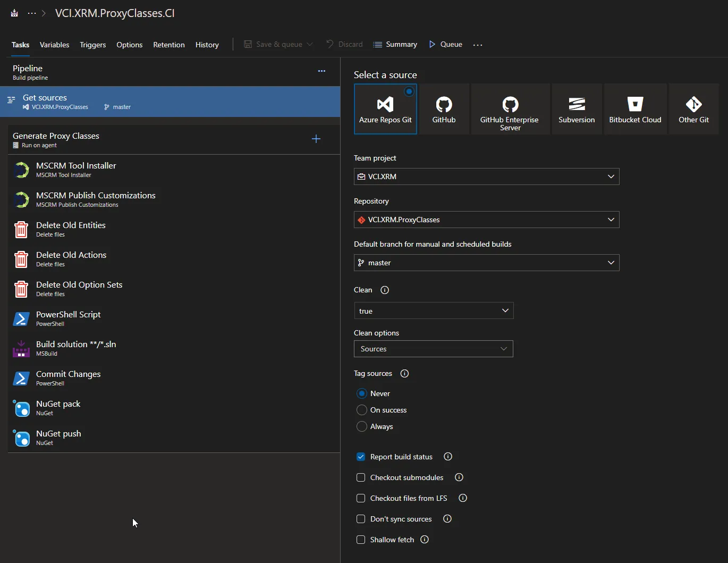This screenshot has height=563, width=728.
Task: Open the Repository dropdown
Action: coord(486,220)
